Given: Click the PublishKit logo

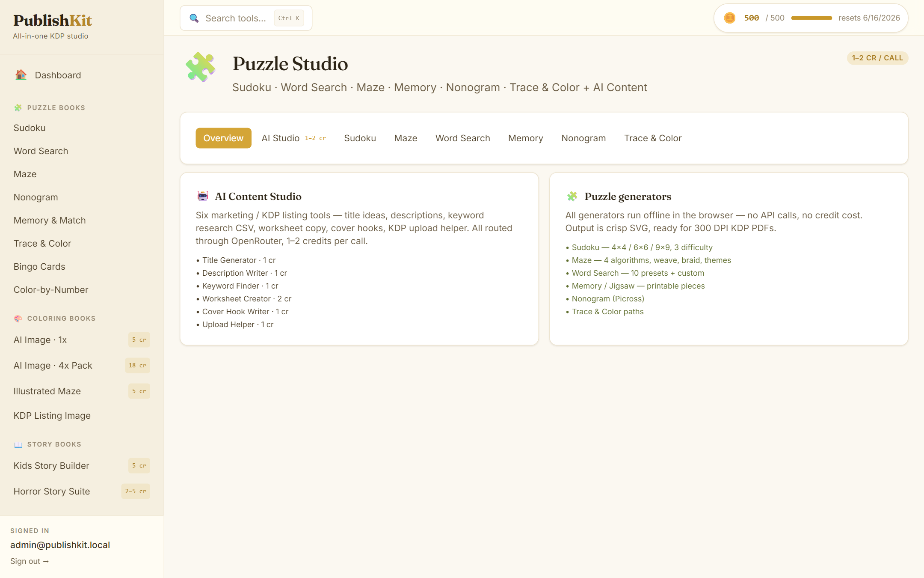Looking at the screenshot, I should point(52,21).
